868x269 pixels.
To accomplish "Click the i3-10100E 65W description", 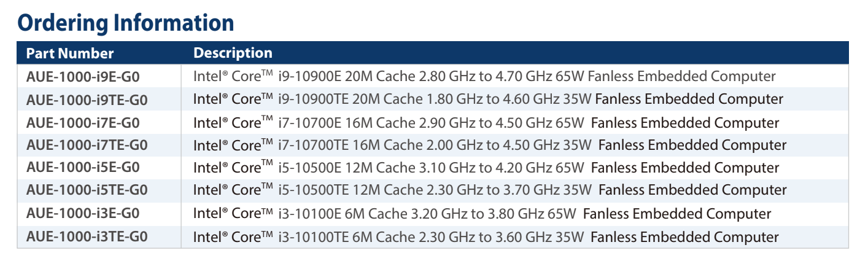I will tap(482, 214).
